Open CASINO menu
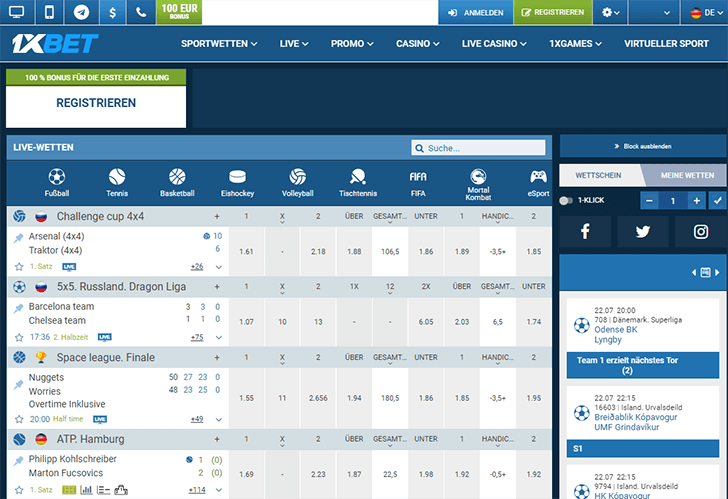Viewport: 728px width, 499px height. pos(417,44)
